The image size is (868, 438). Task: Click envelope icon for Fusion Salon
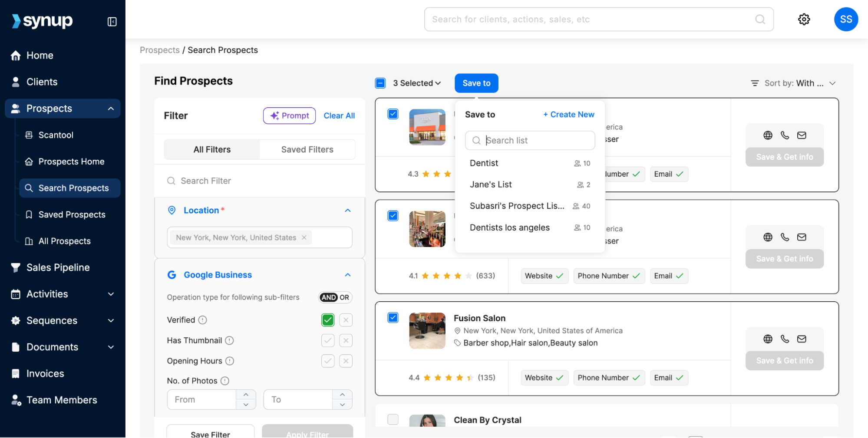click(x=802, y=339)
